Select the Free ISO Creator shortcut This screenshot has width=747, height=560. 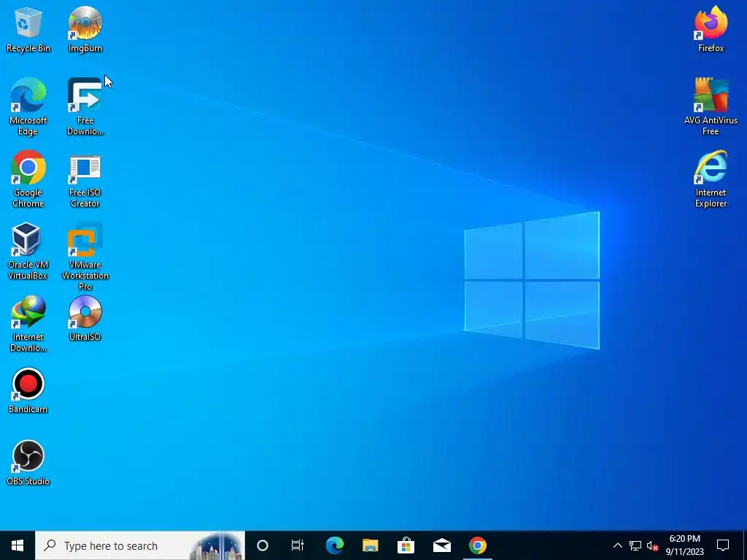pyautogui.click(x=85, y=181)
